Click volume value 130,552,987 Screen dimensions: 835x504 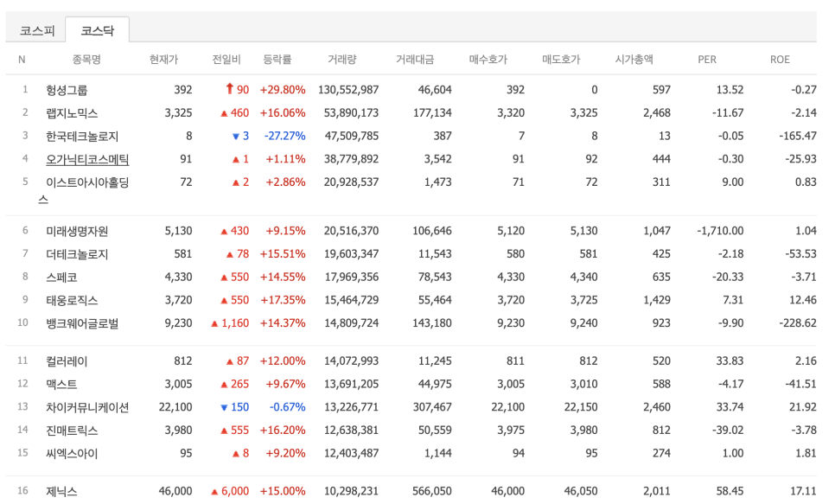[x=348, y=90]
